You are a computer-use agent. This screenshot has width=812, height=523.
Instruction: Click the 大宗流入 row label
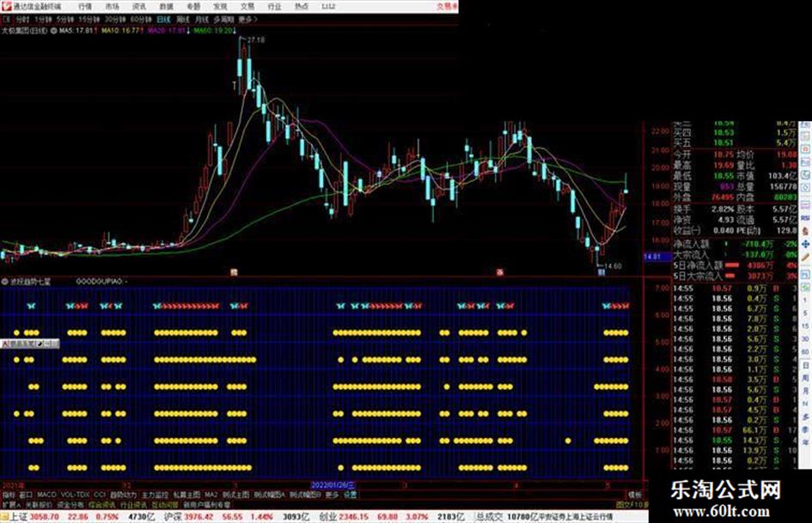(691, 254)
